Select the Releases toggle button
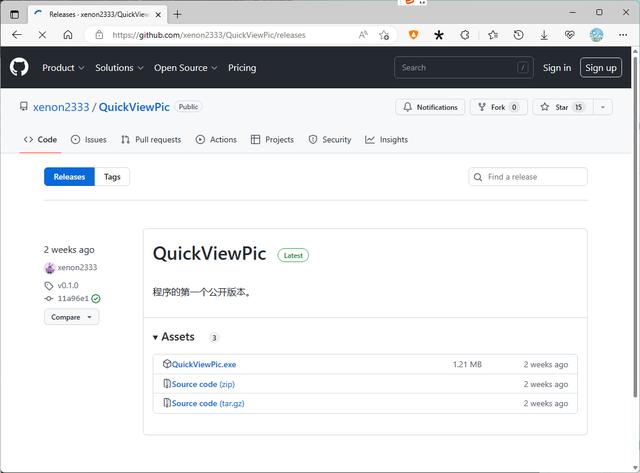 pyautogui.click(x=69, y=177)
